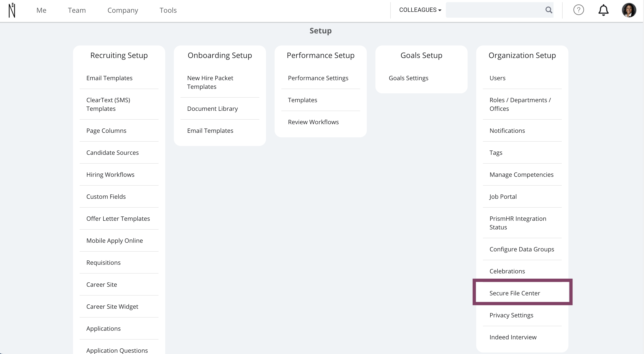Select Document Library under Onboarding Setup
The height and width of the screenshot is (354, 644).
tap(212, 109)
